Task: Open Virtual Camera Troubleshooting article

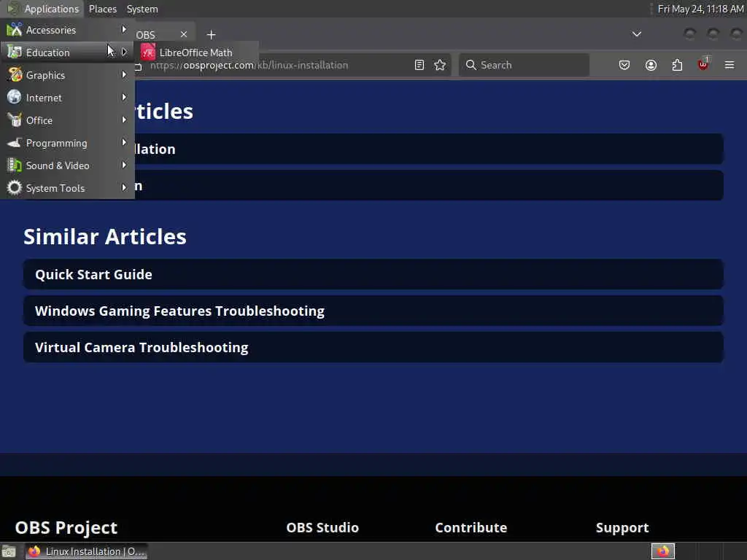Action: coord(373,348)
